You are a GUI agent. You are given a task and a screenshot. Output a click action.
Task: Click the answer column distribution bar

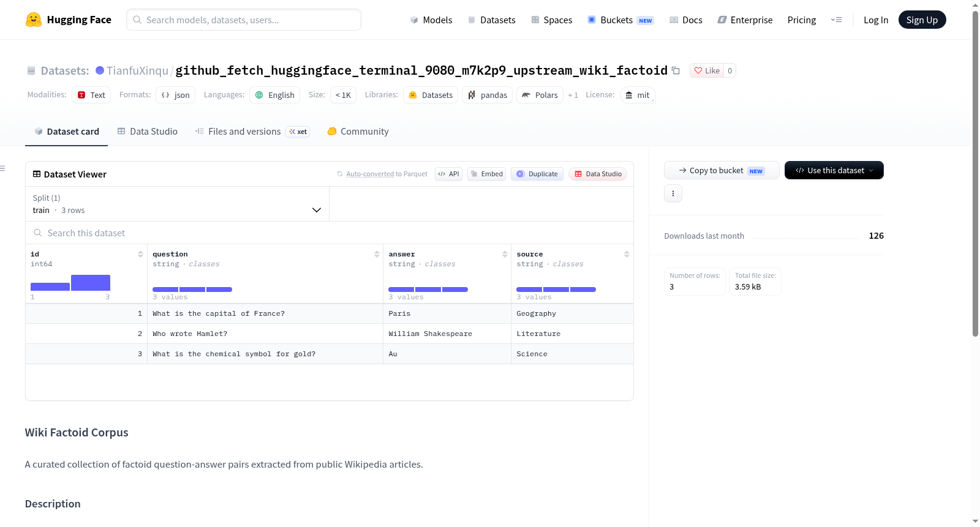point(428,290)
